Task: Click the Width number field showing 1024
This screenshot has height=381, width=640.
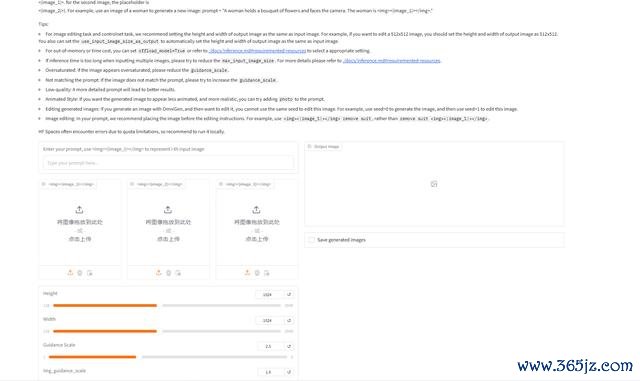Action: coord(269,321)
